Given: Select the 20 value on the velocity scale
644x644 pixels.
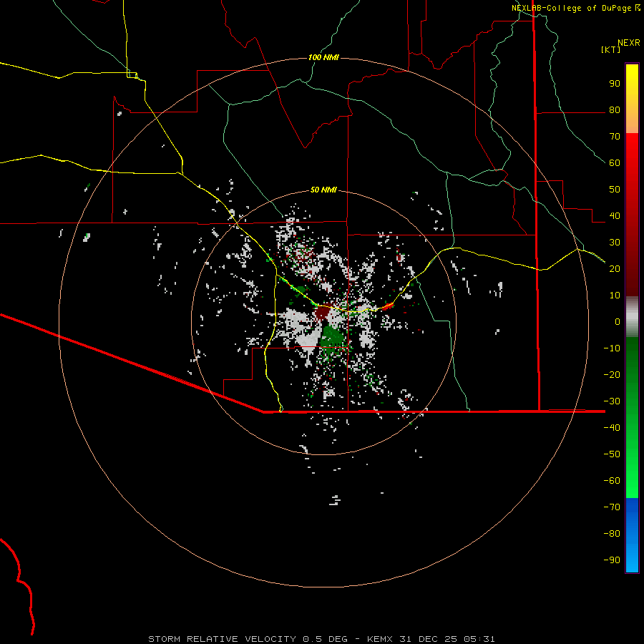Looking at the screenshot, I should [615, 269].
